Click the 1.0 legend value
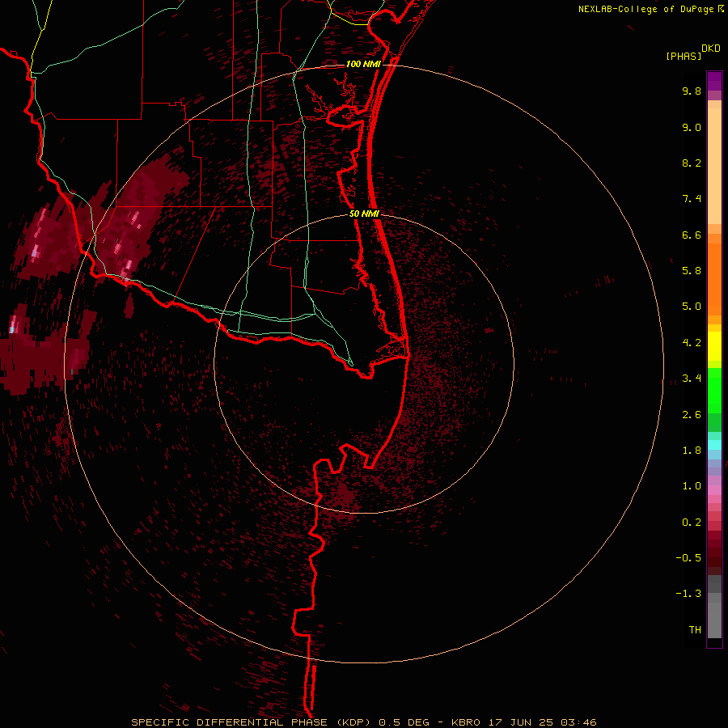Viewport: 728px width, 728px height. [x=692, y=486]
